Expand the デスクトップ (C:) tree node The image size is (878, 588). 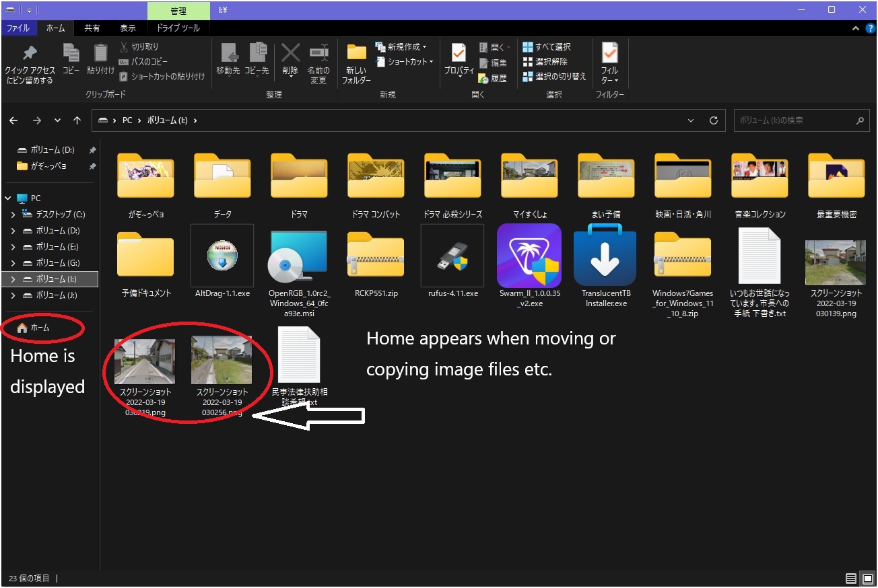pyautogui.click(x=13, y=215)
